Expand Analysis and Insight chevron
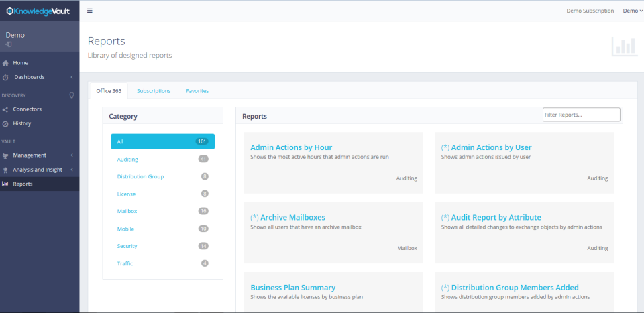Image resolution: width=644 pixels, height=313 pixels. 72,170
